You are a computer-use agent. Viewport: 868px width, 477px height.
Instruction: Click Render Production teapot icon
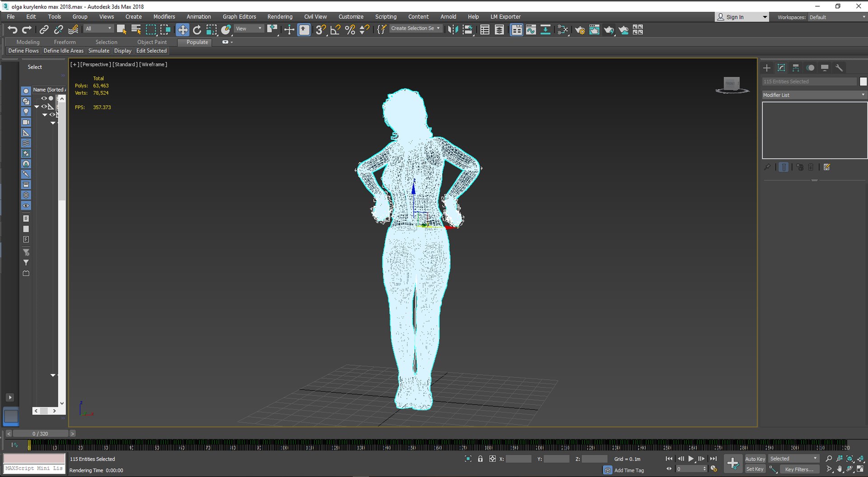[609, 30]
